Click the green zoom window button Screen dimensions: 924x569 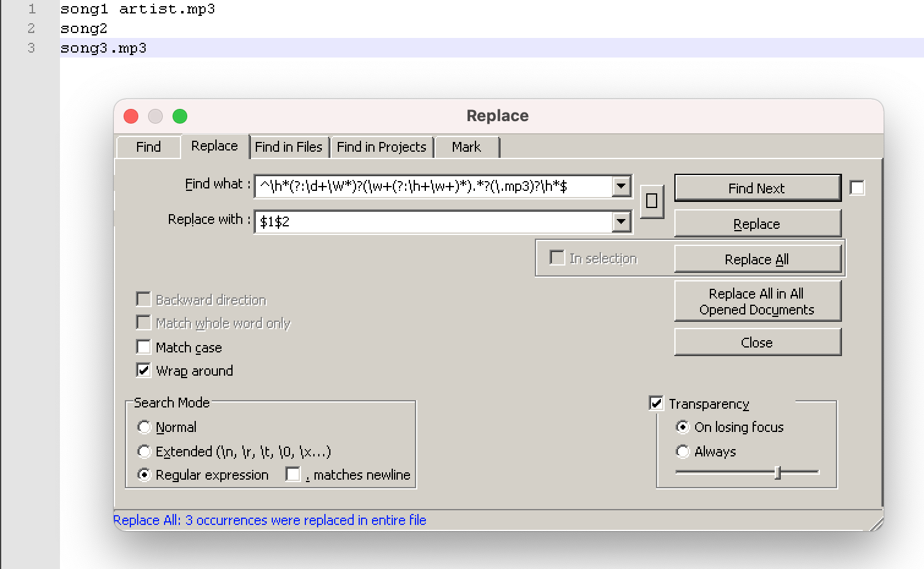180,116
